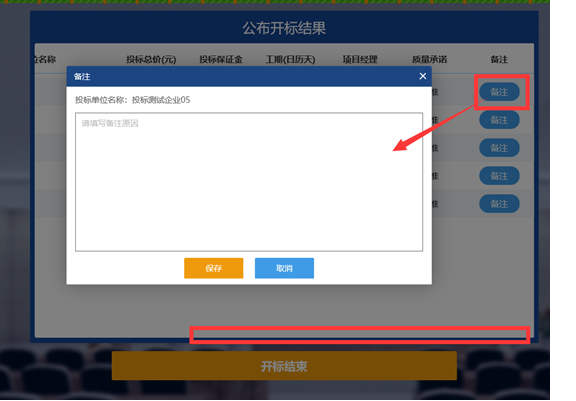Select the 工期(日历天) column header
The width and height of the screenshot is (576, 401).
click(x=290, y=59)
